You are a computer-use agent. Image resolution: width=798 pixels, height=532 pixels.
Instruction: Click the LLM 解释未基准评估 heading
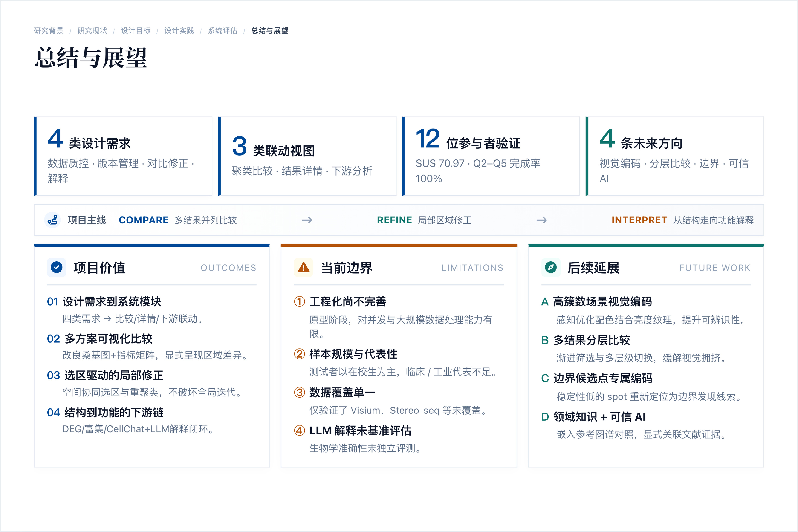tap(360, 431)
